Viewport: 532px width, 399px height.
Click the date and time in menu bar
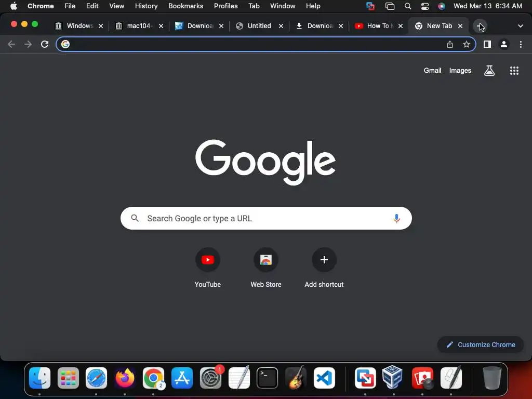click(x=487, y=6)
